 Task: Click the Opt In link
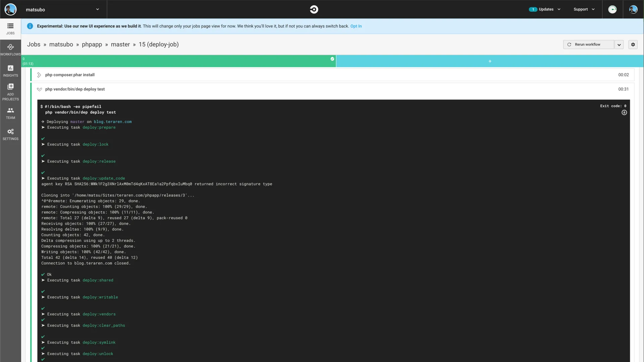click(356, 26)
